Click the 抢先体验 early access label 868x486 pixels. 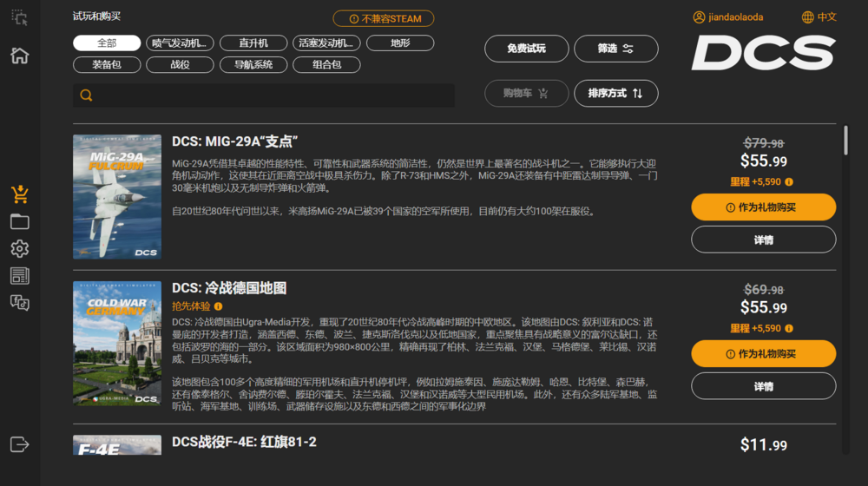coord(191,306)
